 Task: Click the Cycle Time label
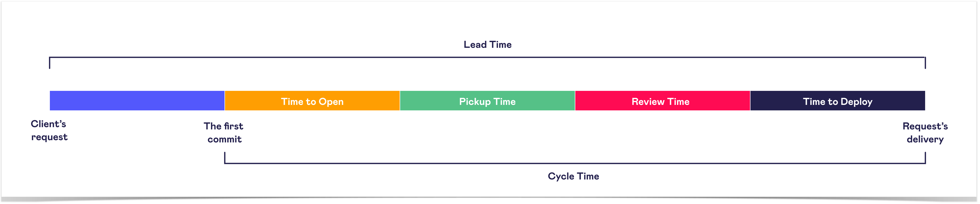pos(573,176)
